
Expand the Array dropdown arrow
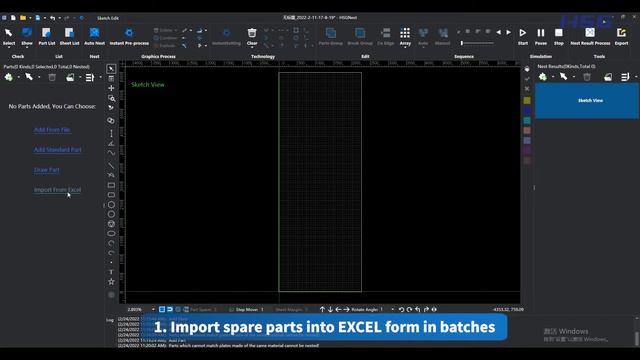405,47
